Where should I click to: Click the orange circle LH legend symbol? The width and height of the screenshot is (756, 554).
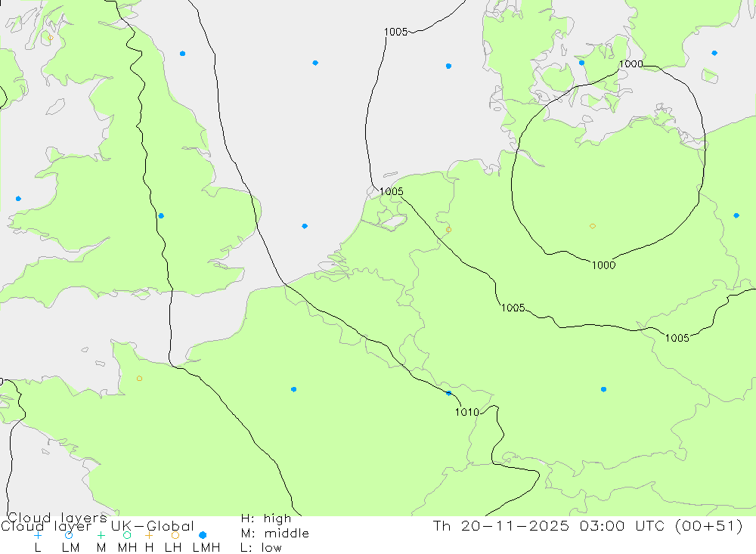coord(175,535)
